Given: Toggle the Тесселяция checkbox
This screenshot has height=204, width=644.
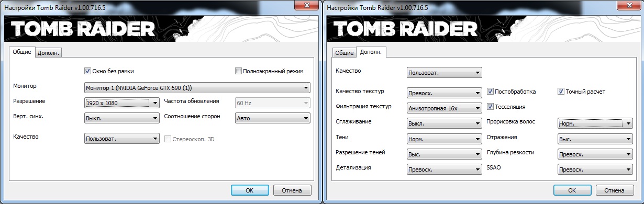Looking at the screenshot, I should (491, 107).
